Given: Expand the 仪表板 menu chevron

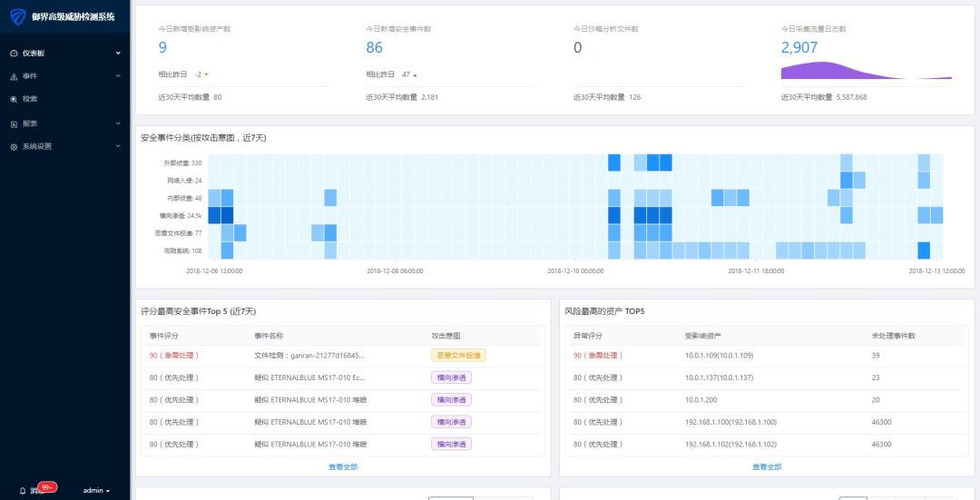Looking at the screenshot, I should (x=118, y=54).
